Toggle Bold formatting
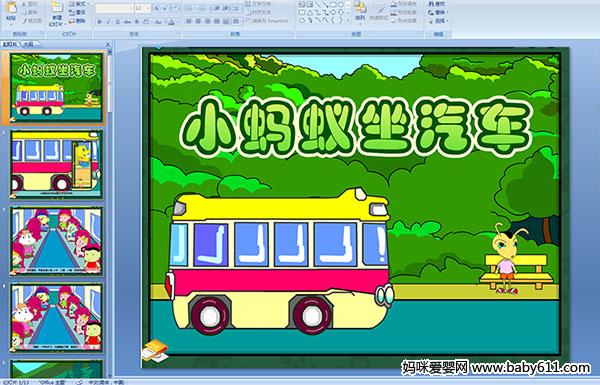This screenshot has width=600, height=385. click(99, 22)
